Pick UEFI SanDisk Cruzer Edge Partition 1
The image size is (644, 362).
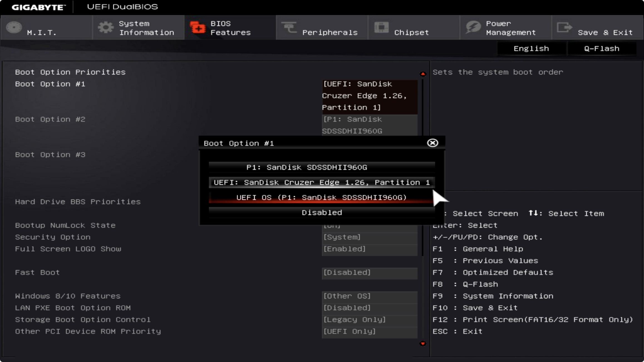click(x=321, y=182)
